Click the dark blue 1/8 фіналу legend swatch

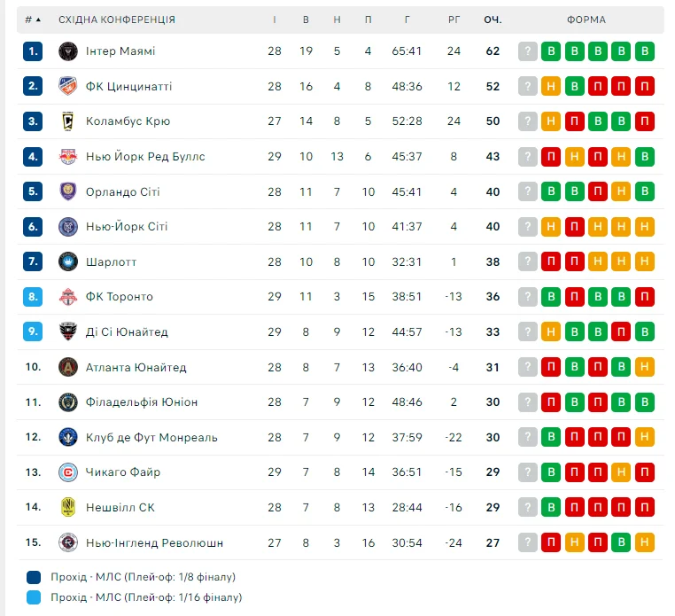click(x=35, y=576)
